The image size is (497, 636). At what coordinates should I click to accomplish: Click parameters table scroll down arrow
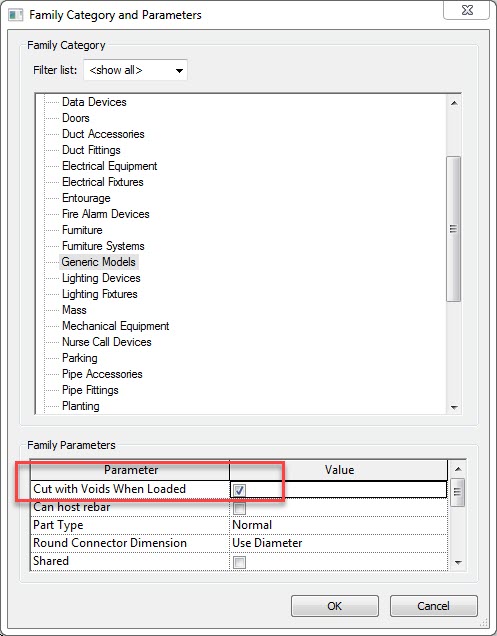pos(458,563)
